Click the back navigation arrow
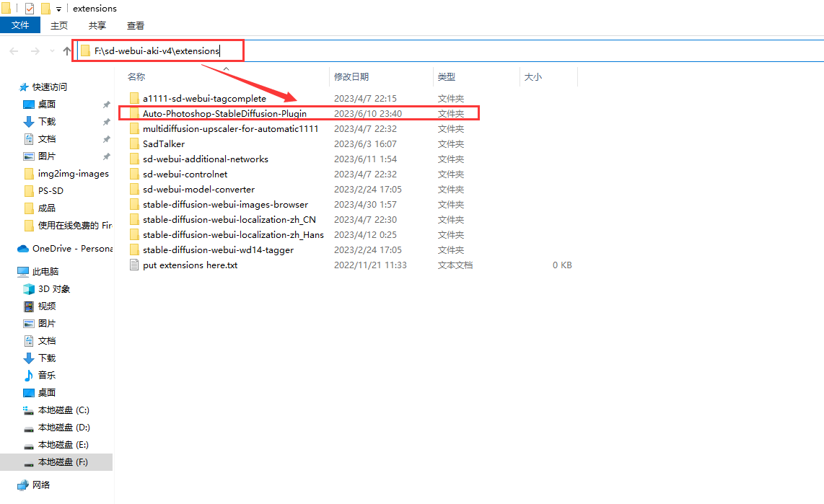This screenshot has height=504, width=824. click(14, 51)
